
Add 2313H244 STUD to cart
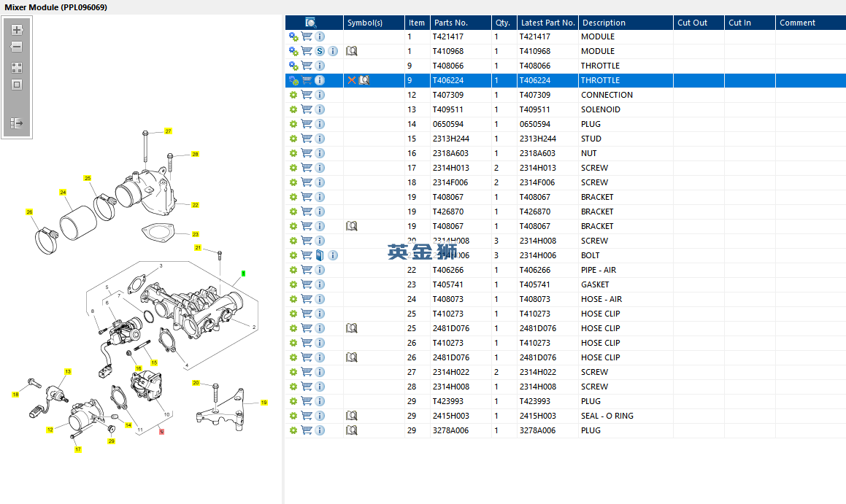[x=307, y=139]
